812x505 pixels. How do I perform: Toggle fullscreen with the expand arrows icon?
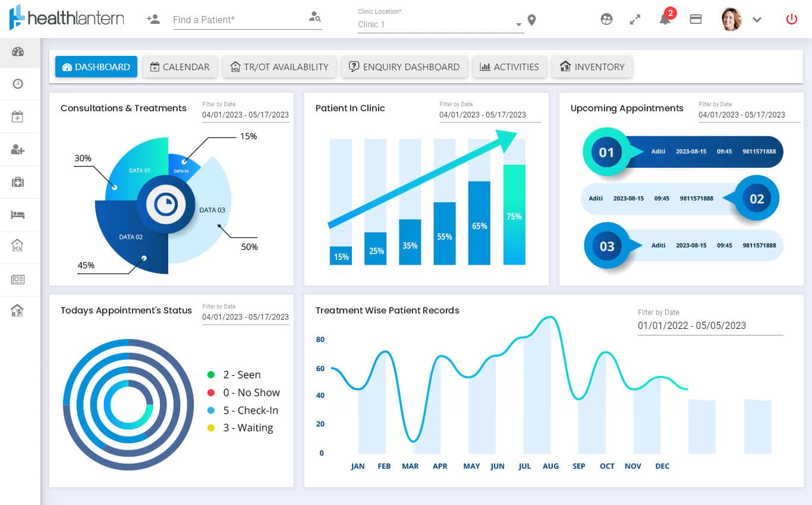(635, 20)
